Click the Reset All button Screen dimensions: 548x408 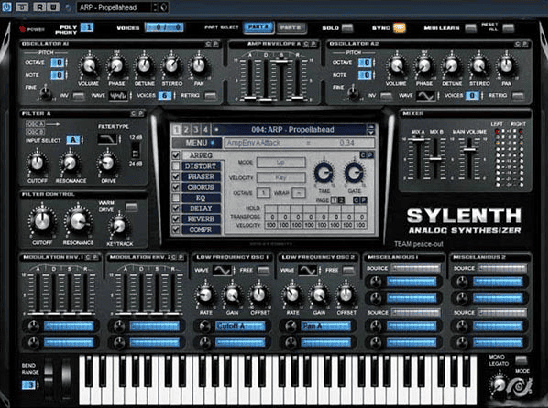coord(508,28)
